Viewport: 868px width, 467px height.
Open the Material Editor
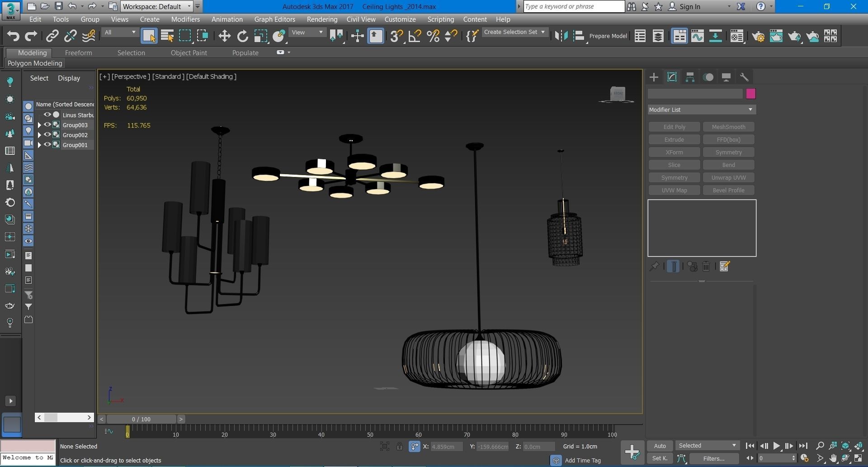[737, 36]
